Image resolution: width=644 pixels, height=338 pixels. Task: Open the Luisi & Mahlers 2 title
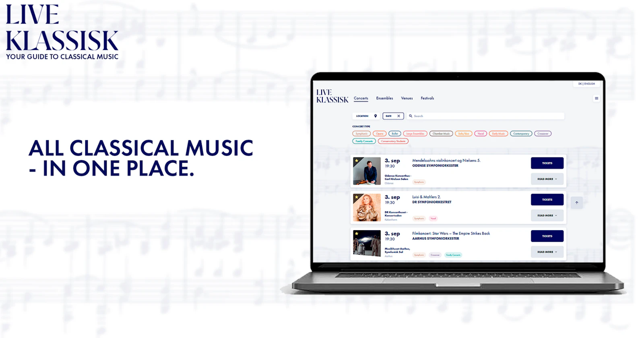pyautogui.click(x=427, y=197)
